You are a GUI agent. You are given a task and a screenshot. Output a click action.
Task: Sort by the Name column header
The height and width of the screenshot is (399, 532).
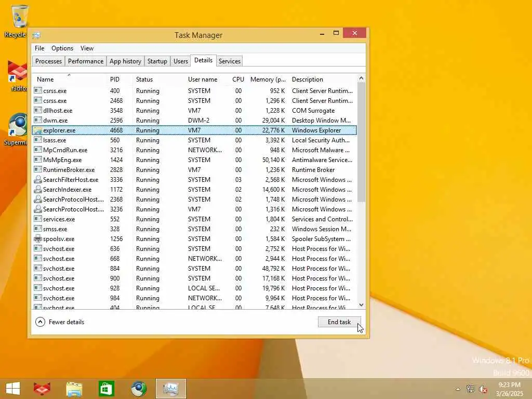(x=69, y=79)
